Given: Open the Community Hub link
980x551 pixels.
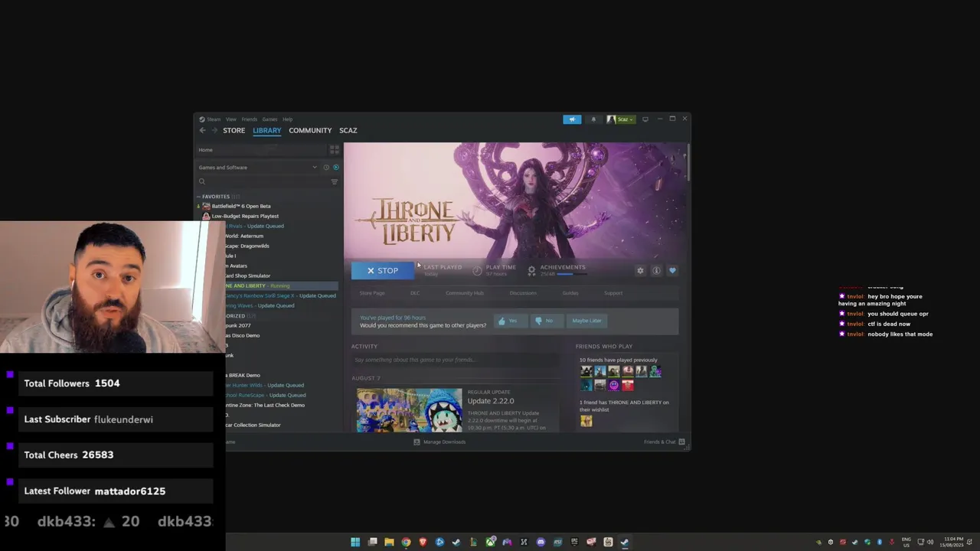Looking at the screenshot, I should point(465,293).
